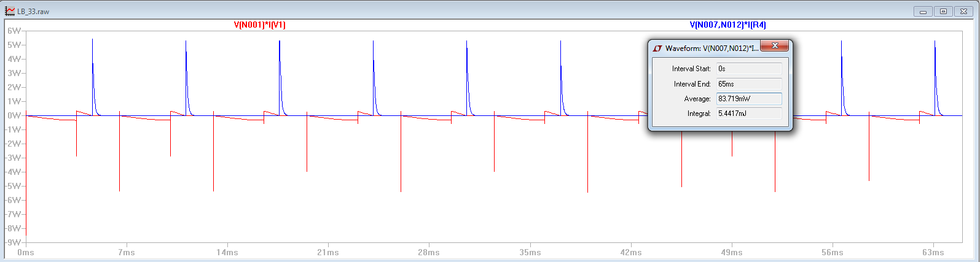Image resolution: width=980 pixels, height=262 pixels.
Task: Select the Average value 83.719mW field
Action: [x=748, y=99]
